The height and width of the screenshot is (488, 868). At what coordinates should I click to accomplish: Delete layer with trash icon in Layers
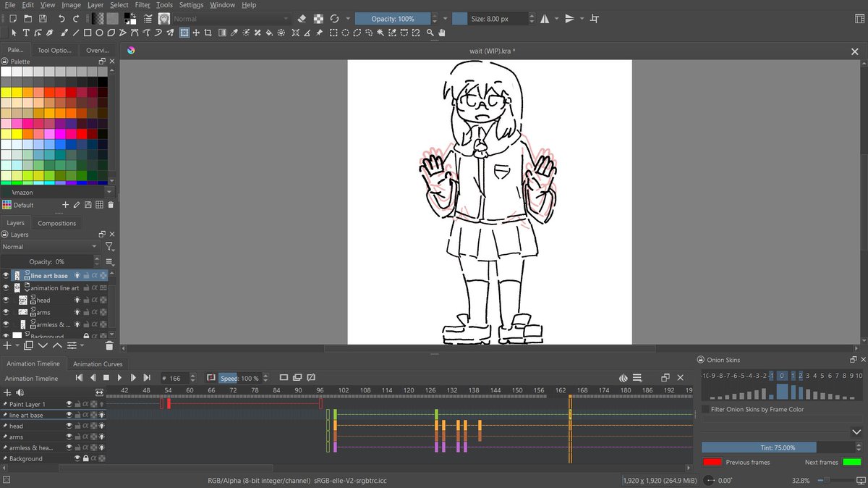pos(109,345)
